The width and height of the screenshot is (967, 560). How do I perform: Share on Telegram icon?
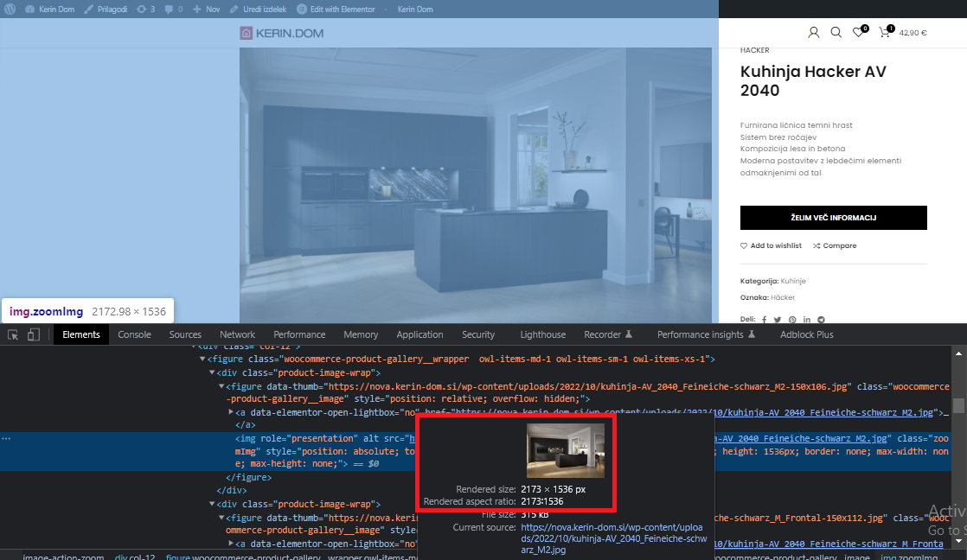821,320
